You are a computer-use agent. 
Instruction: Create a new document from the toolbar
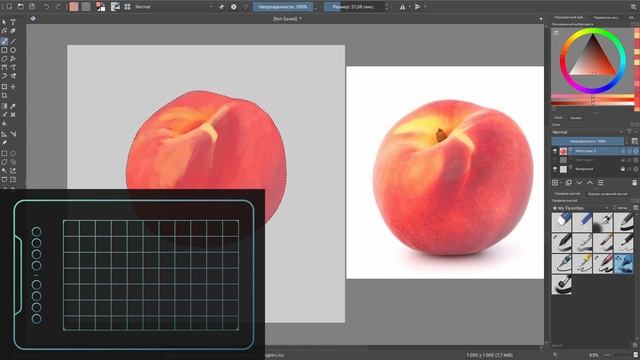(x=9, y=7)
